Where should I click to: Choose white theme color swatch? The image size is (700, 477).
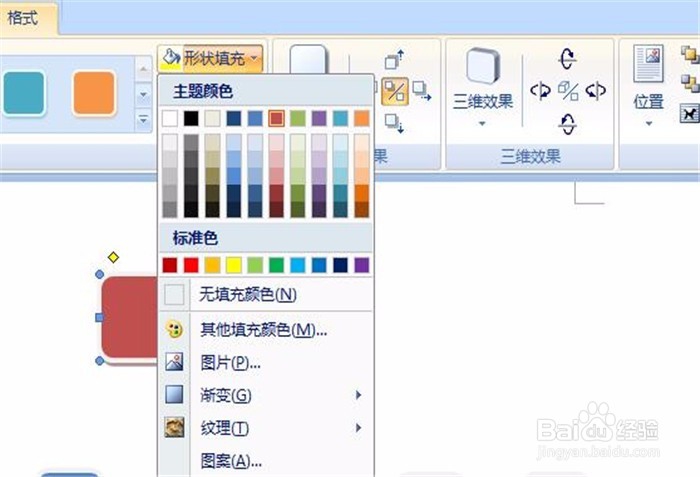coord(170,118)
